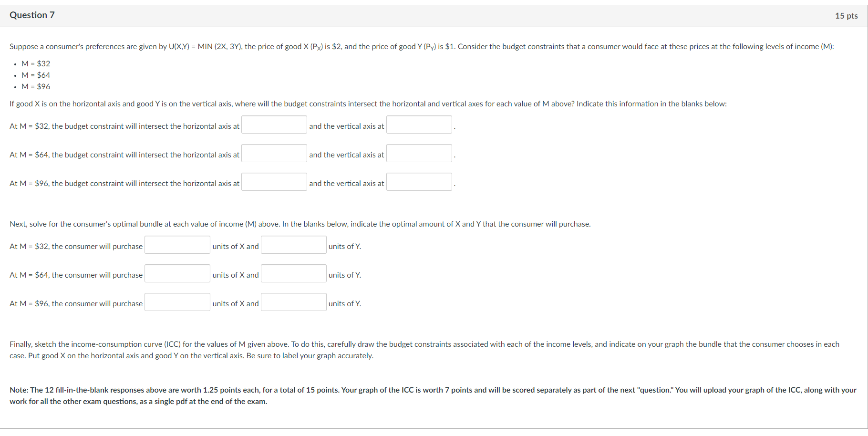Click the units of Y field for M = $64
Viewport: 868px width, 436px height.
[x=293, y=273]
